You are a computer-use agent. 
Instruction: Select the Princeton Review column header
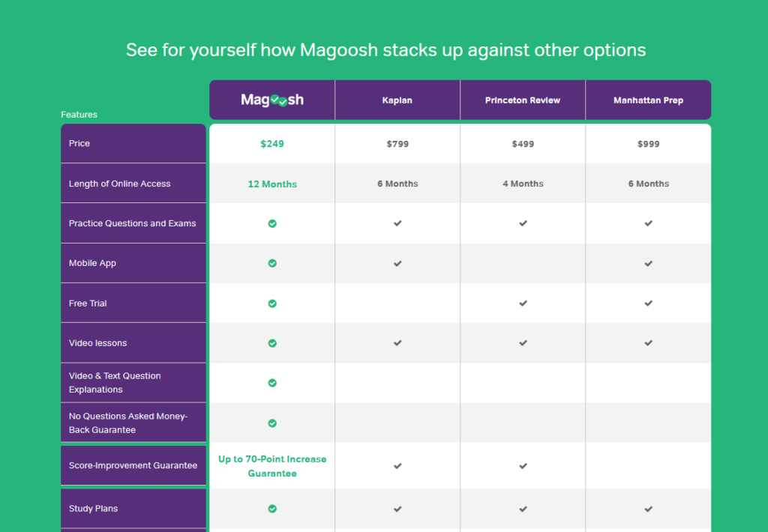(x=523, y=100)
